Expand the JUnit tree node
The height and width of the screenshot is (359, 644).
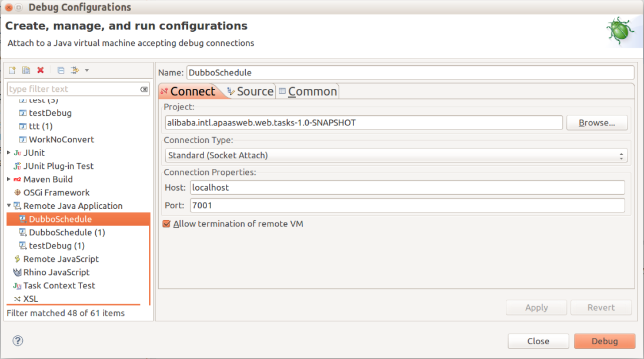click(x=9, y=152)
